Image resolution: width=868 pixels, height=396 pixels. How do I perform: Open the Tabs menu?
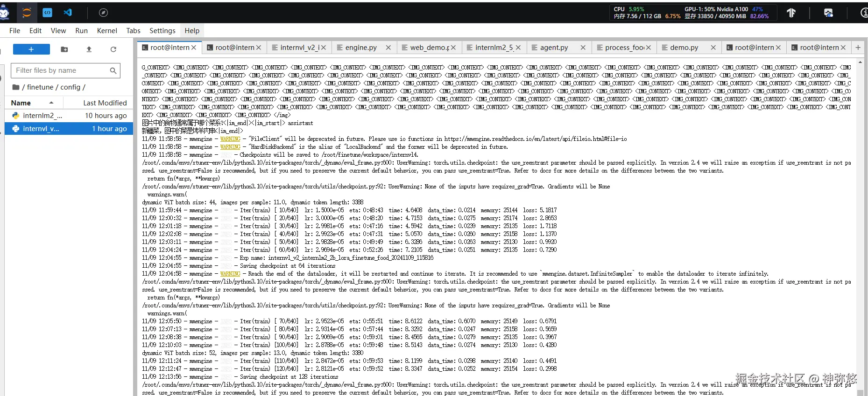pos(134,31)
